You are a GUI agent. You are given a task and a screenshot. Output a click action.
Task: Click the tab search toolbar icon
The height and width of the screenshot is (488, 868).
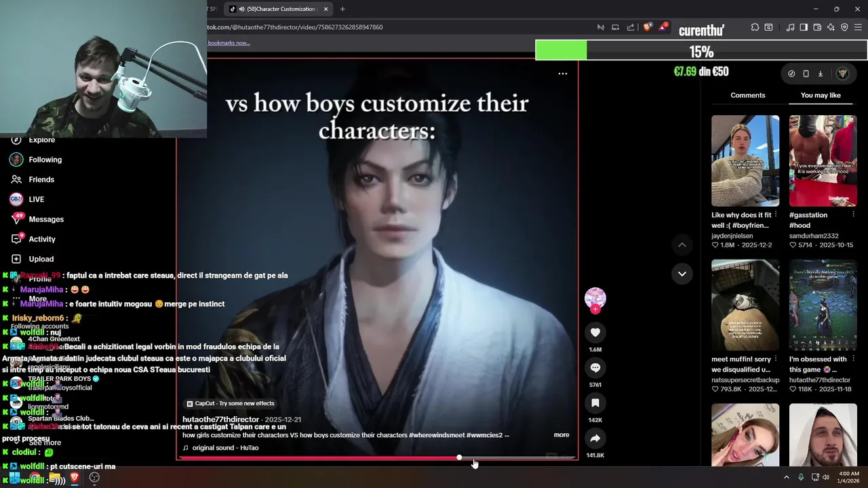pyautogui.click(x=768, y=27)
